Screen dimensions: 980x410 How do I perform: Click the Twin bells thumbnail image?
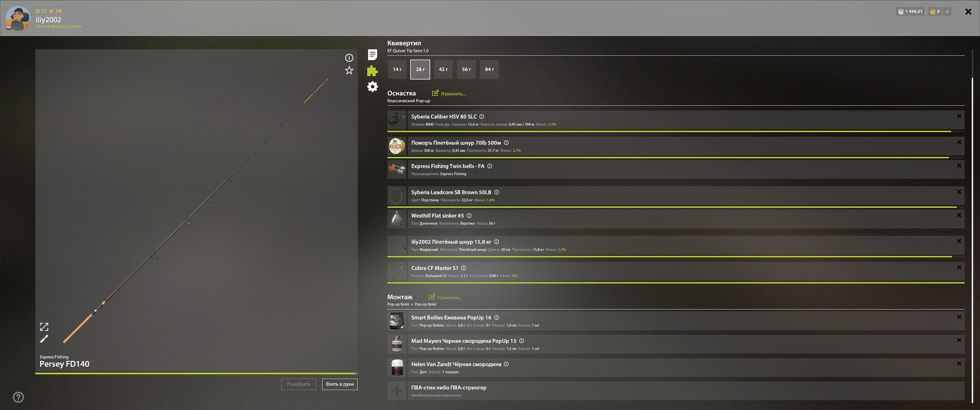[397, 169]
